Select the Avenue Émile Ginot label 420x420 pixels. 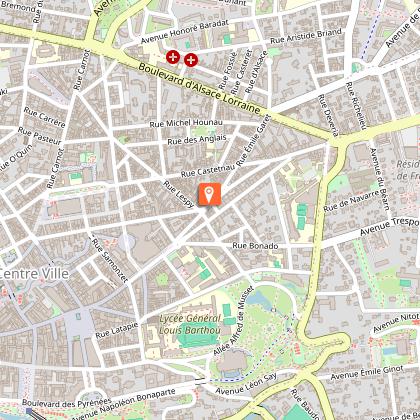(x=367, y=373)
